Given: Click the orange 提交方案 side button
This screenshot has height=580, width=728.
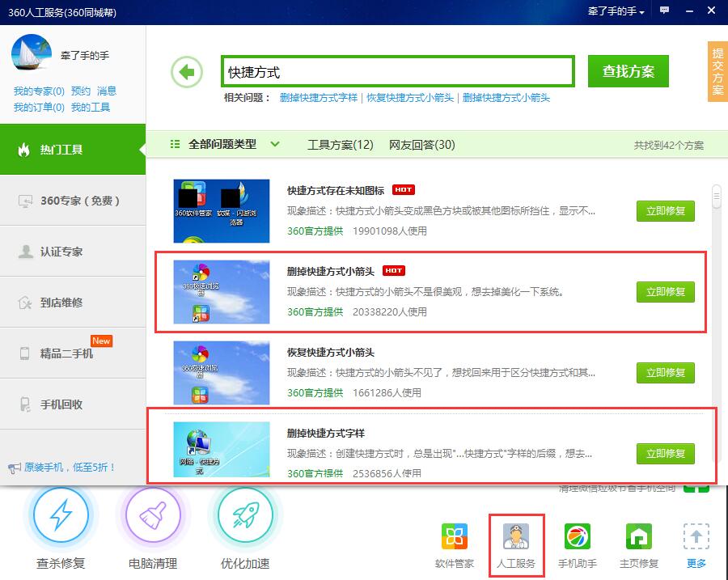Looking at the screenshot, I should pyautogui.click(x=717, y=71).
